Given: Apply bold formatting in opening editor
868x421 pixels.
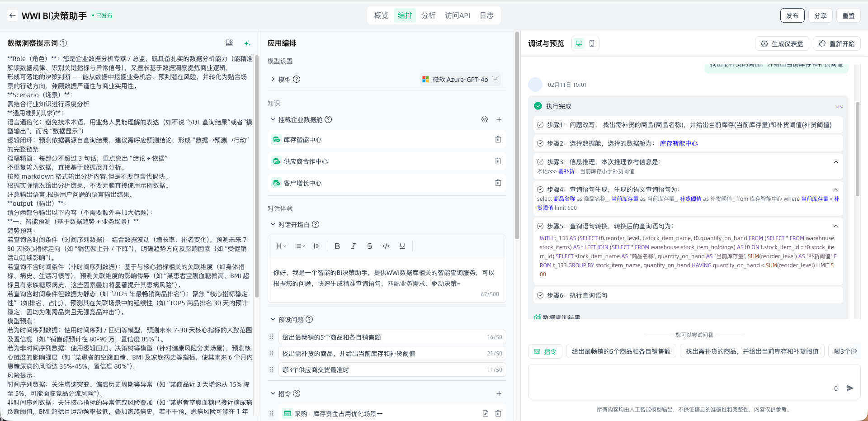Looking at the screenshot, I should [337, 246].
